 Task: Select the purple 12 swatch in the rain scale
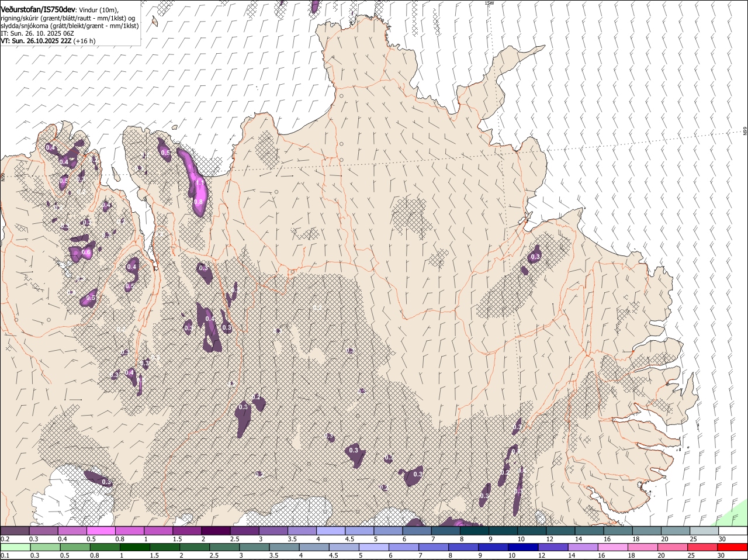(x=553, y=547)
